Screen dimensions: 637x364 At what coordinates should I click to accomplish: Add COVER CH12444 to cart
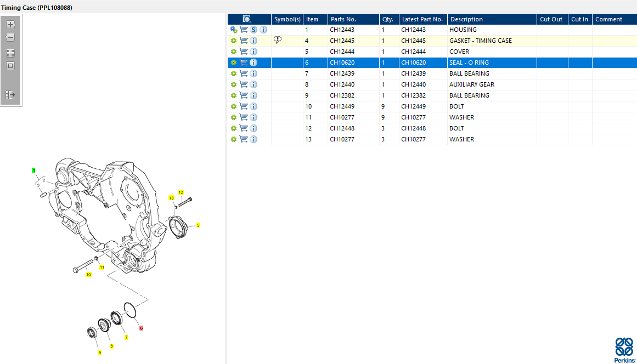click(244, 51)
